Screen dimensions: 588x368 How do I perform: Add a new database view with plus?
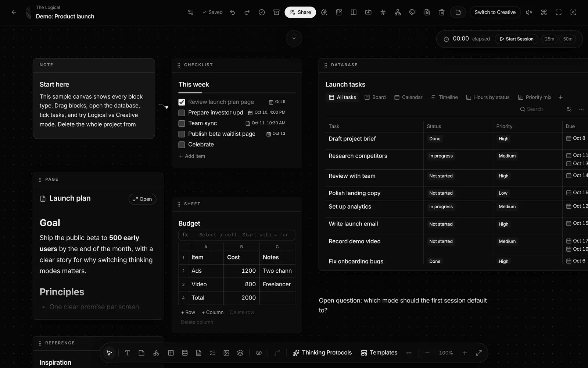coord(560,97)
